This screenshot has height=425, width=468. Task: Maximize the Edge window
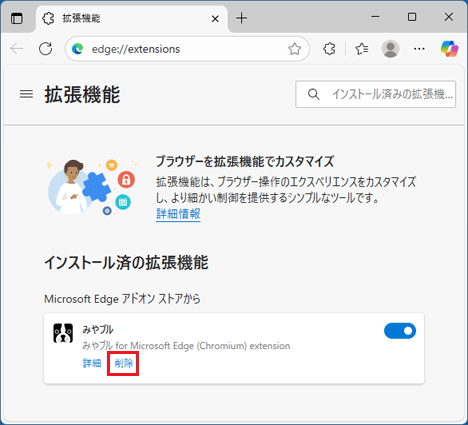(x=412, y=17)
